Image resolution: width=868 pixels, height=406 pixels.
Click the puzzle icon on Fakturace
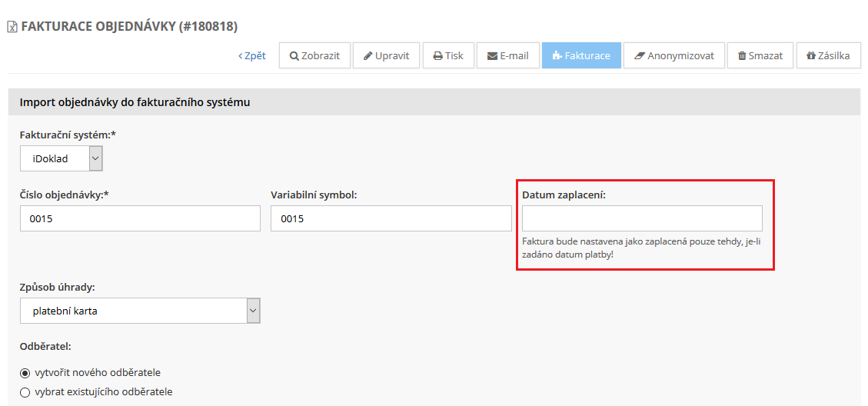tap(557, 56)
